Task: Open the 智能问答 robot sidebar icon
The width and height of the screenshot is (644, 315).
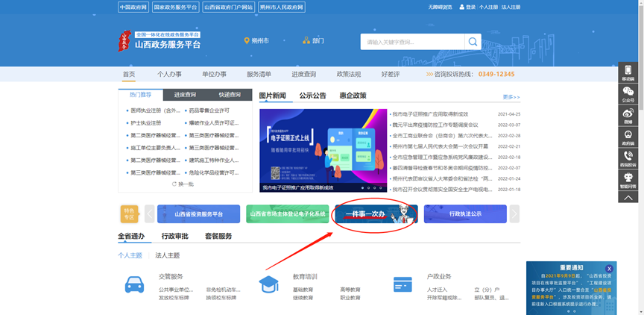Action: pos(628,180)
